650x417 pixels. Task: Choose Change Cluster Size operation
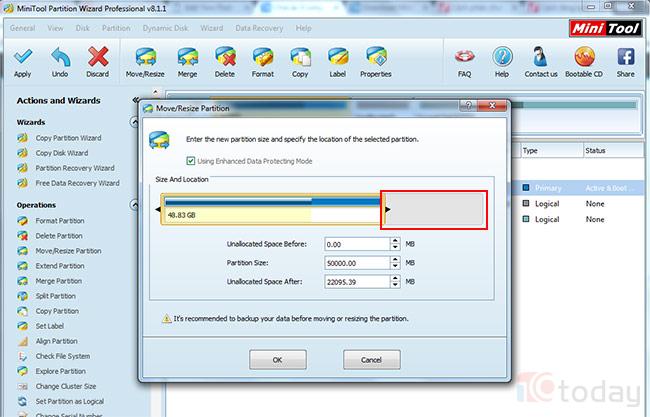pos(65,386)
